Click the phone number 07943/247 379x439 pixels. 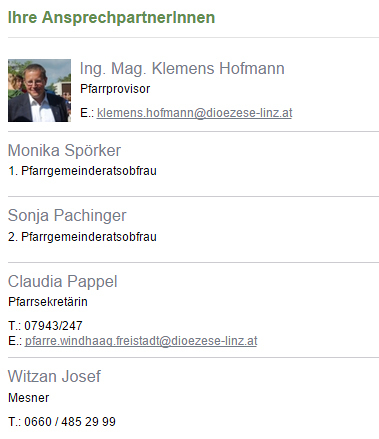click(53, 326)
